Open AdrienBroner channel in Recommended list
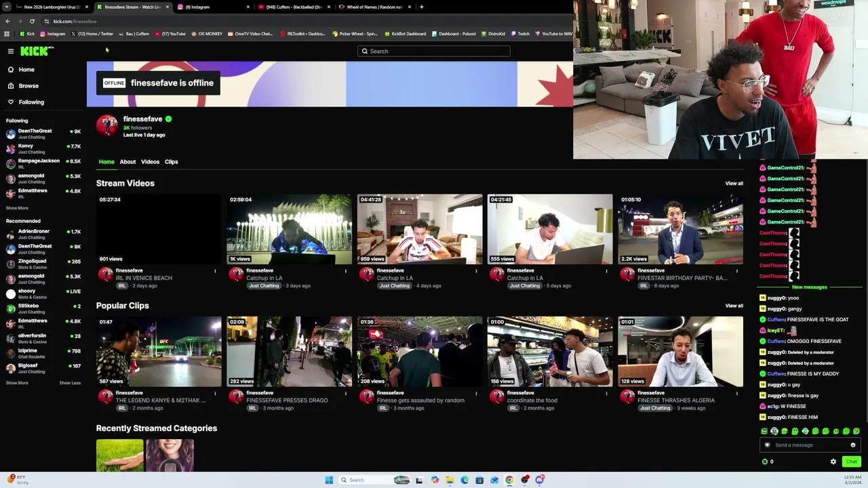 43,234
